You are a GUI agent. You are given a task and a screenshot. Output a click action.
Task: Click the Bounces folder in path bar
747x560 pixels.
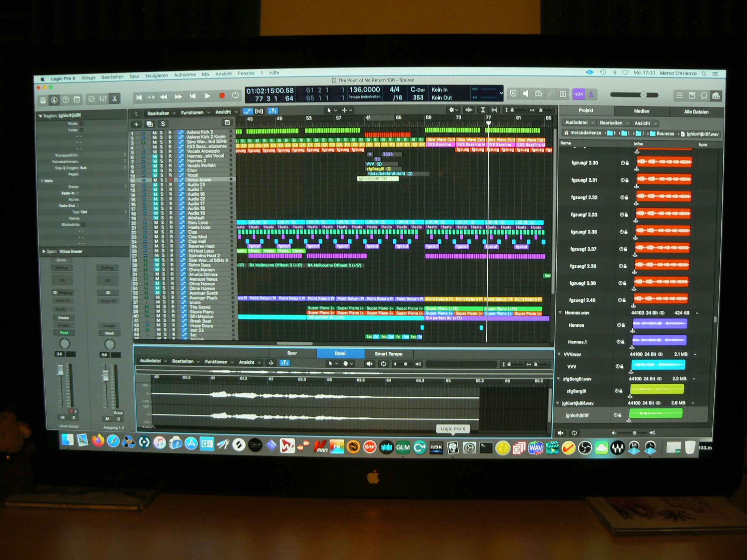[662, 134]
